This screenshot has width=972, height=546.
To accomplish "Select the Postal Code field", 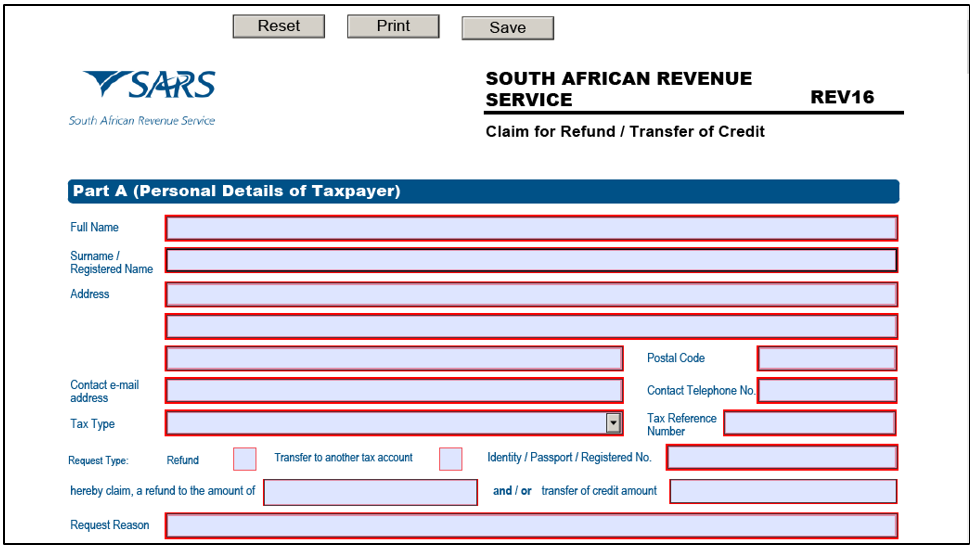I will [x=827, y=358].
